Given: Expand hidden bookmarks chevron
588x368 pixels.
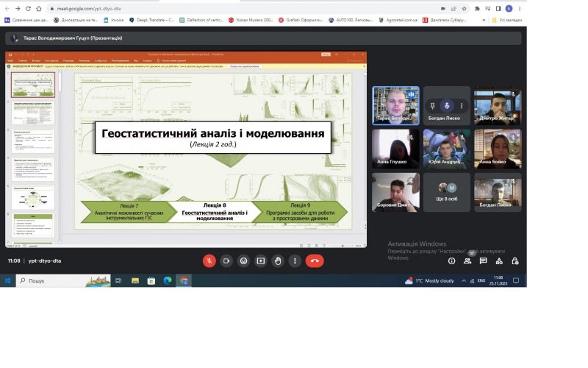Looking at the screenshot, I should (x=484, y=21).
